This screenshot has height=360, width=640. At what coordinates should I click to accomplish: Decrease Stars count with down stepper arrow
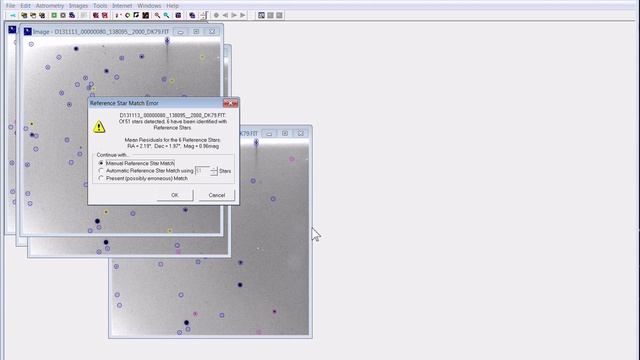(x=214, y=173)
